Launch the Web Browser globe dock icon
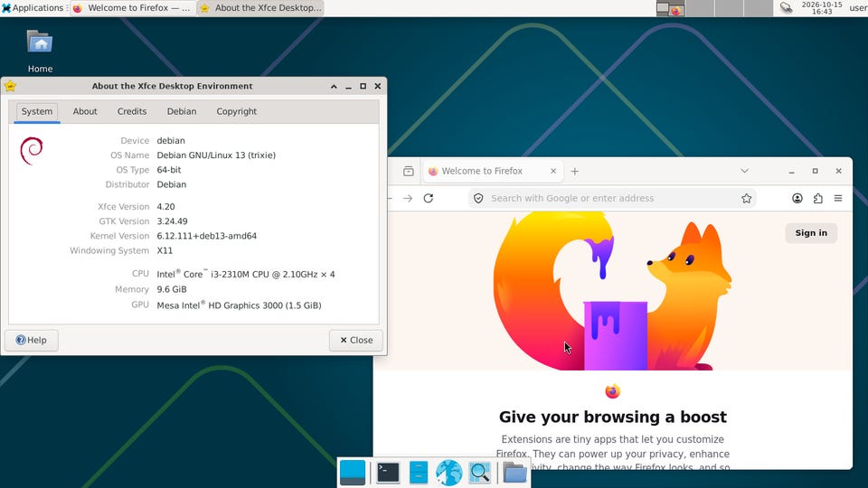The width and height of the screenshot is (868, 488). 449,473
